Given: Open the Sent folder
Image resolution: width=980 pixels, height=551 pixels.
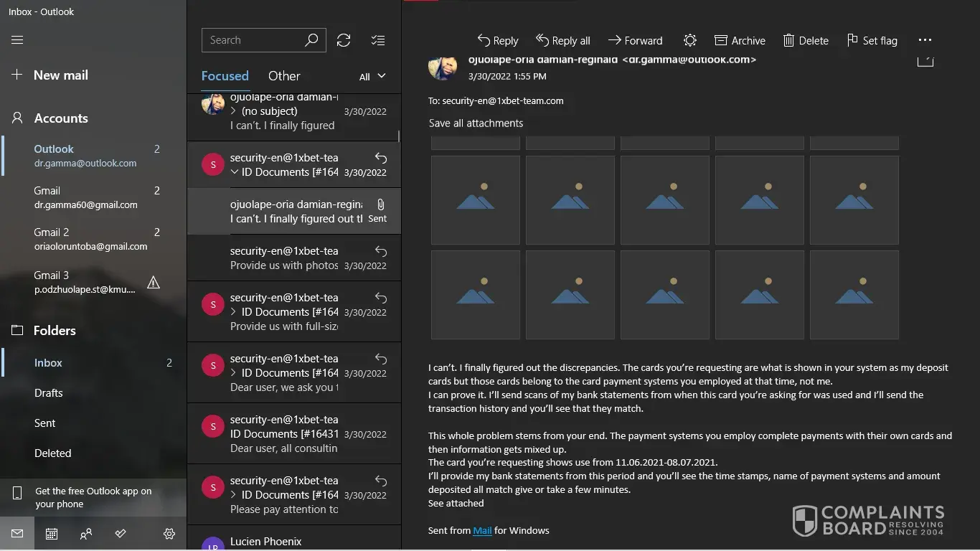Looking at the screenshot, I should click(x=44, y=423).
